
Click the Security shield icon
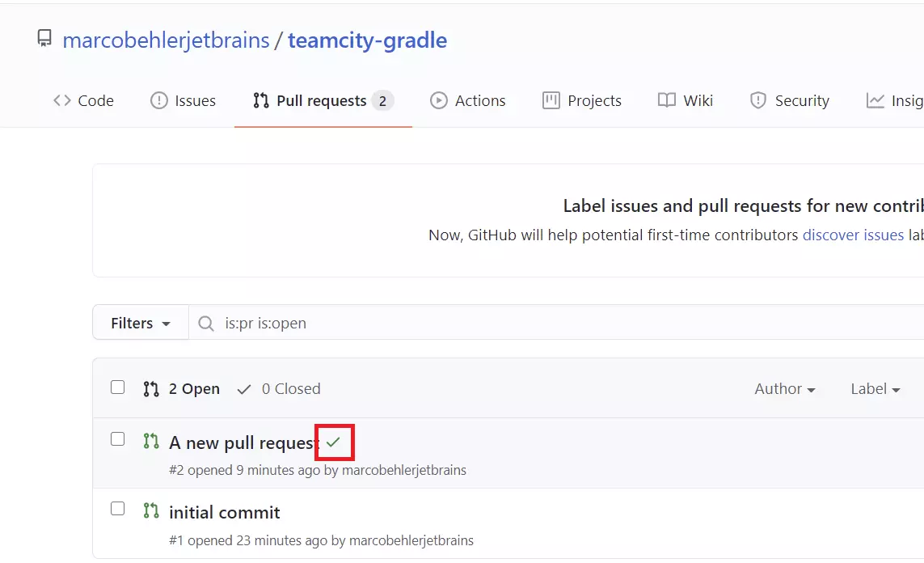click(757, 101)
